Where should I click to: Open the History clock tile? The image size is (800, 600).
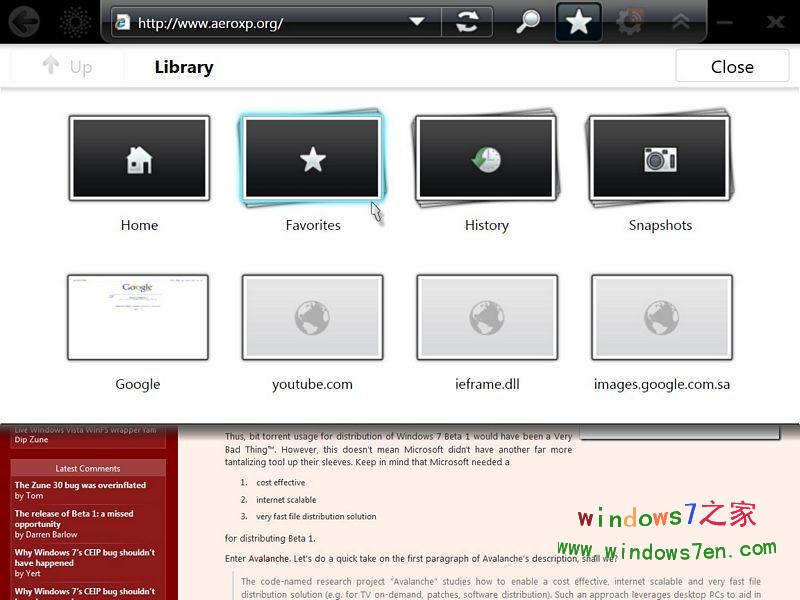click(487, 159)
